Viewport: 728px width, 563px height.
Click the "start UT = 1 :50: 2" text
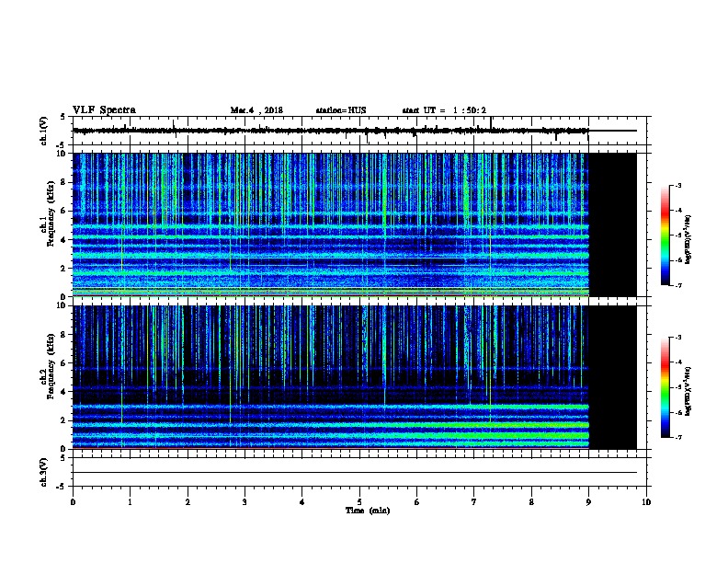(x=444, y=110)
